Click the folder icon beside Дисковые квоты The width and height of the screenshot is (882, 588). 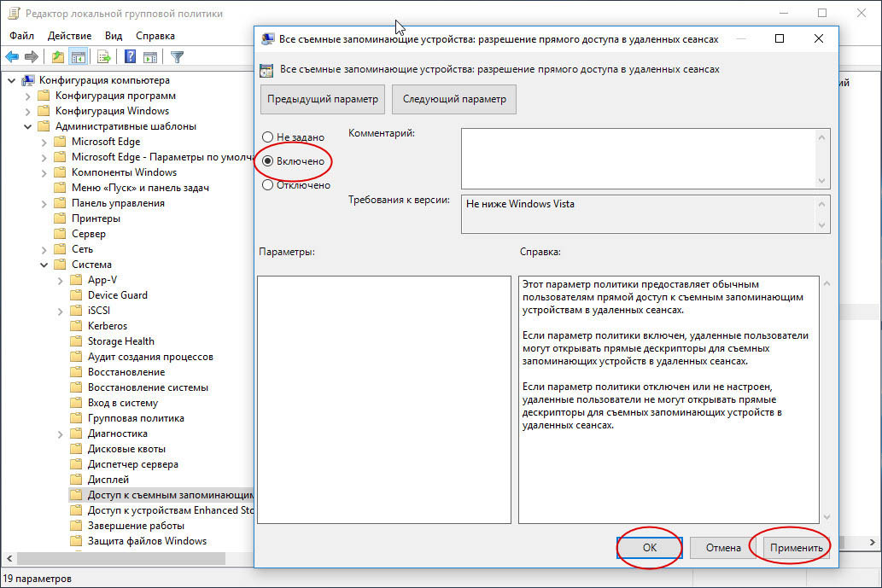tap(76, 449)
